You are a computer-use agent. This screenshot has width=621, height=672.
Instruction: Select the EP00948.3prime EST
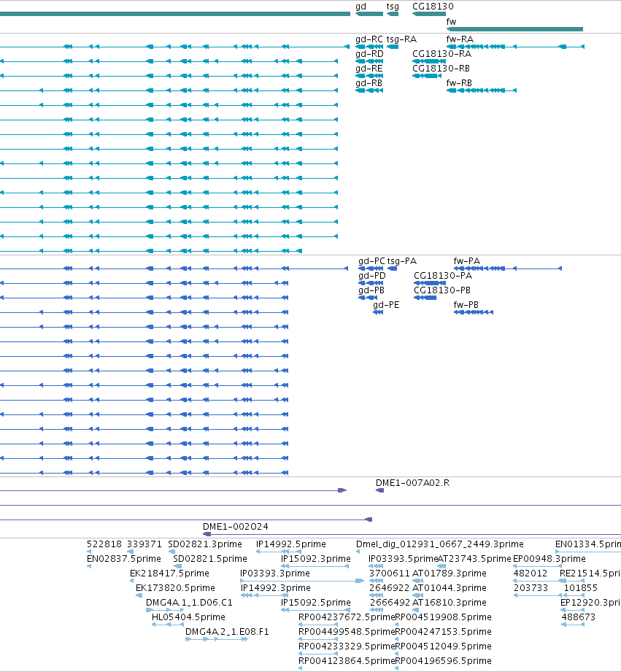point(537,566)
